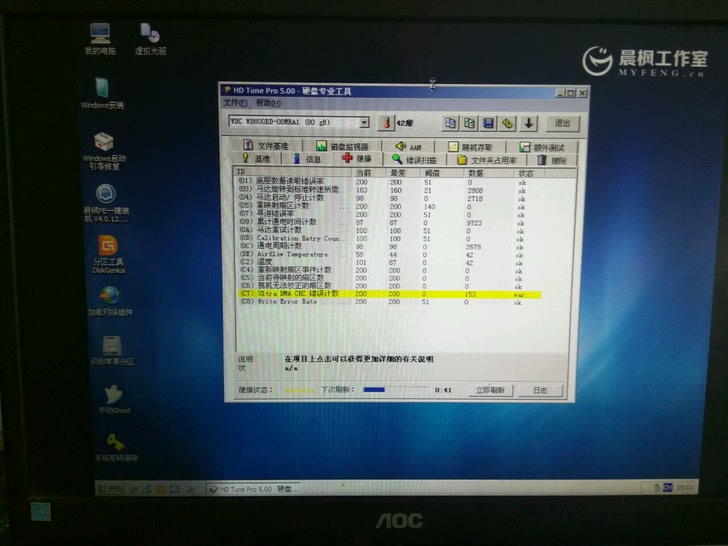728x546 pixels.
Task: Click the floppy disk save icon
Action: [x=488, y=123]
